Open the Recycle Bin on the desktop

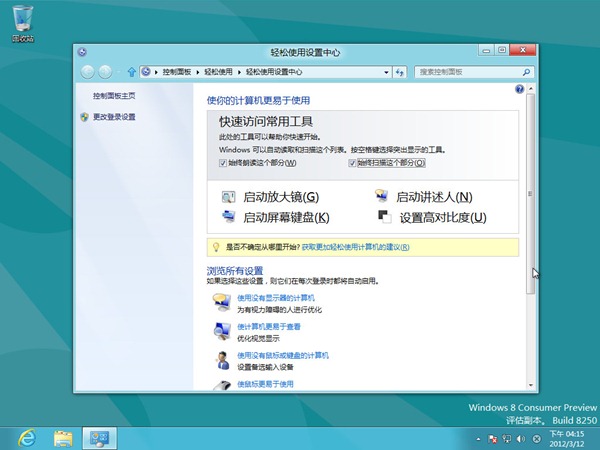click(23, 23)
